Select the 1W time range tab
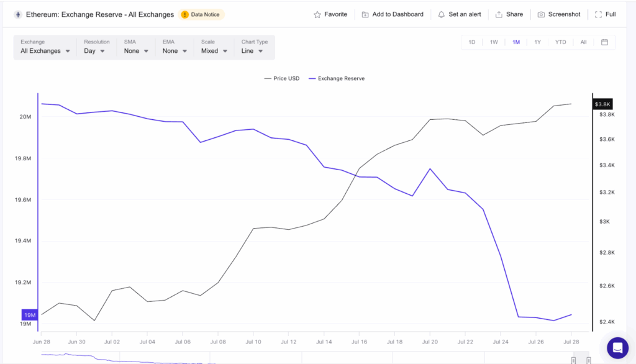 click(494, 42)
